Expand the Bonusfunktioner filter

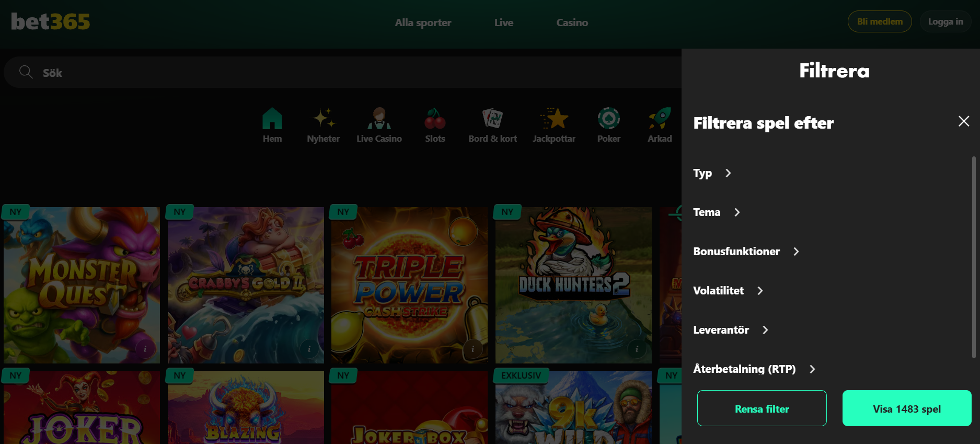746,252
